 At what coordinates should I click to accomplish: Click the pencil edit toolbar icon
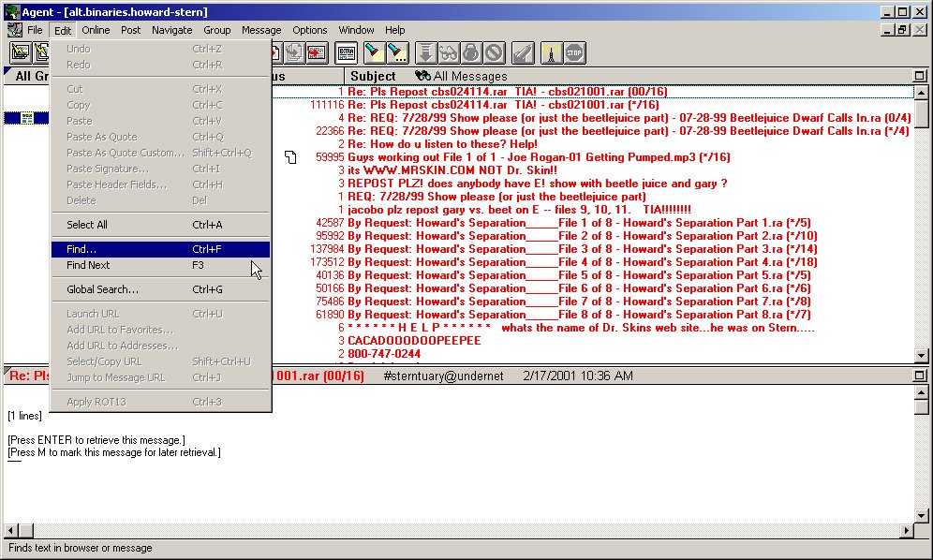[x=523, y=53]
